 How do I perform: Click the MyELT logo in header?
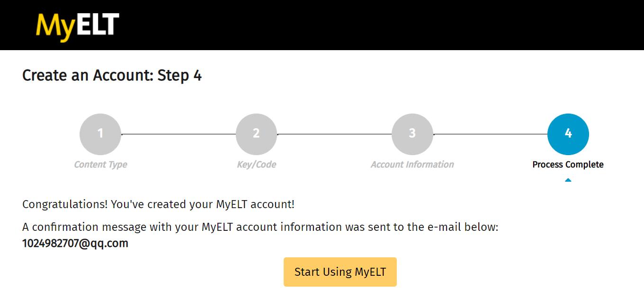pyautogui.click(x=78, y=26)
